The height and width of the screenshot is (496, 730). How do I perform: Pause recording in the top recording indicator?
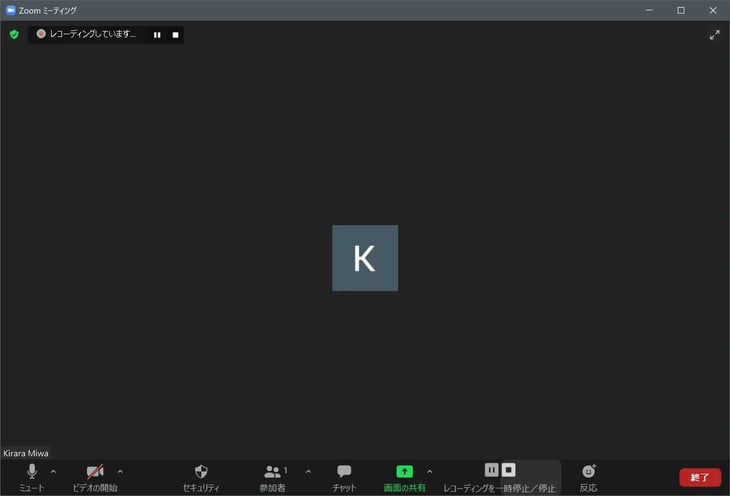(x=157, y=34)
